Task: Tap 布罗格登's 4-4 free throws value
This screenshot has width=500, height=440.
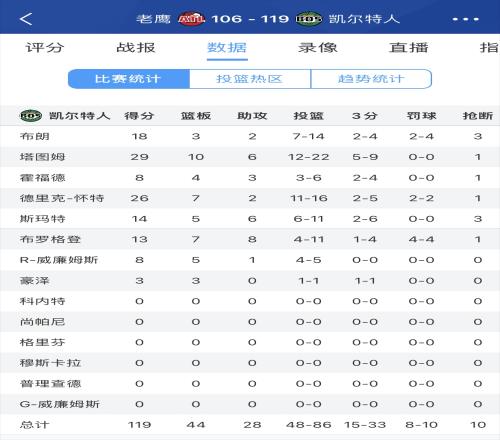Action: tap(421, 239)
